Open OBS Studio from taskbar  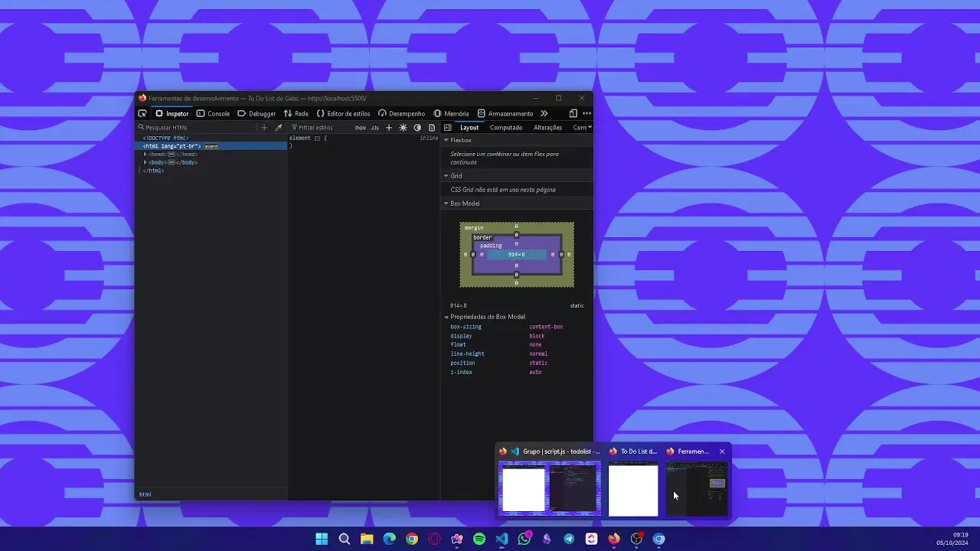coord(636,539)
